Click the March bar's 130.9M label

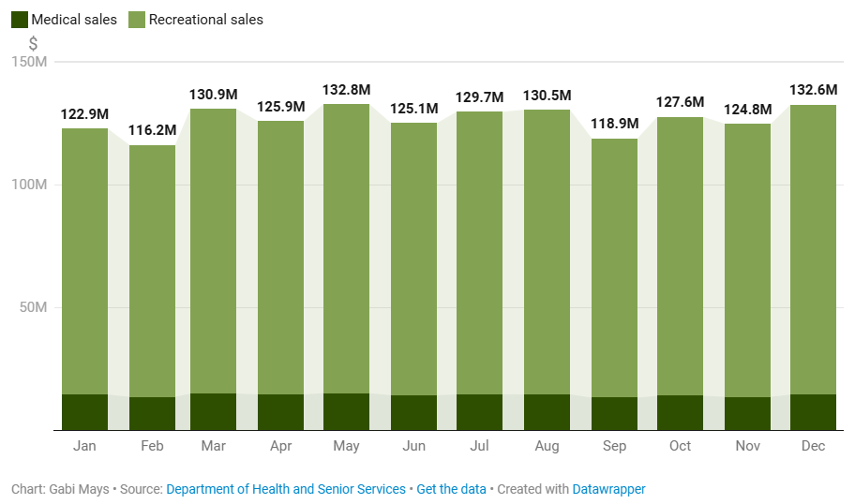coord(213,95)
